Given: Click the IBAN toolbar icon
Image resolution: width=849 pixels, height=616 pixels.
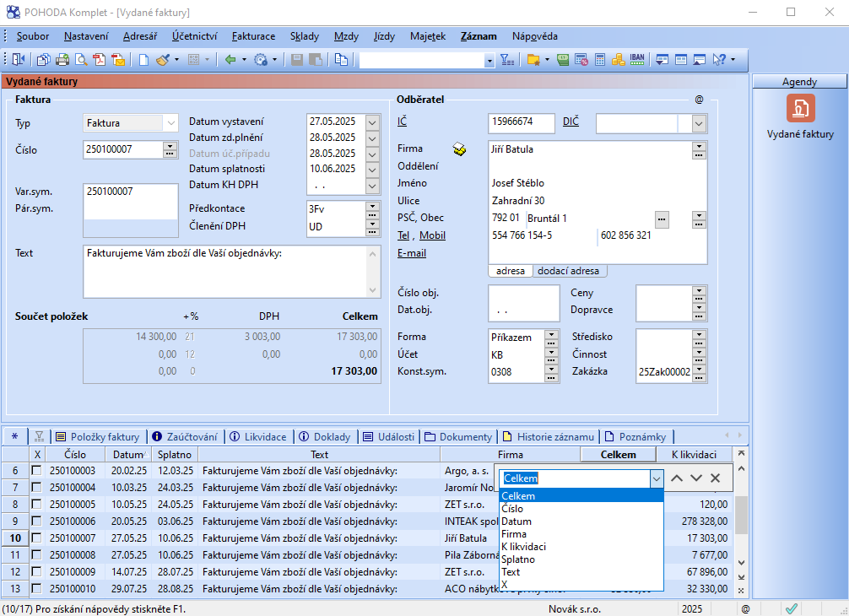Looking at the screenshot, I should coord(637,60).
